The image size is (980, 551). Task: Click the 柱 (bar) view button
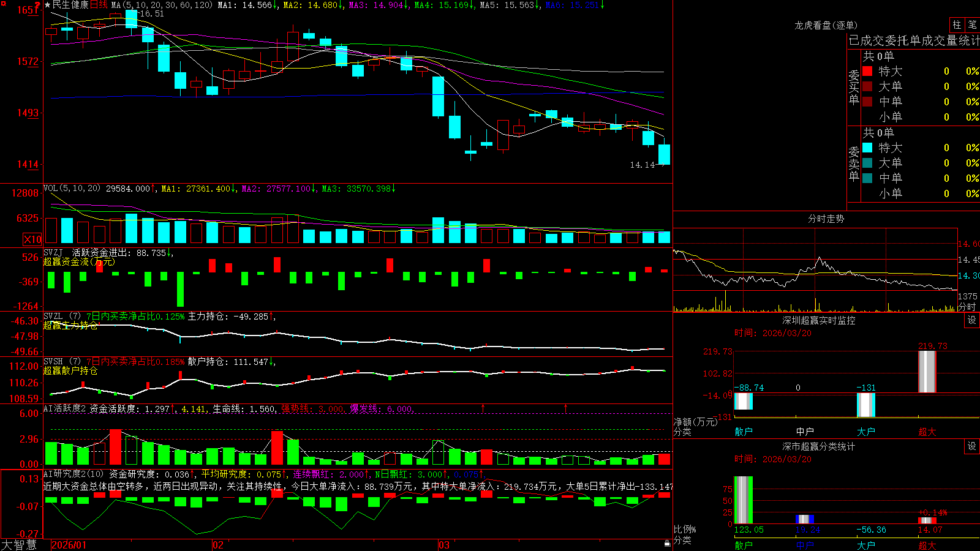[957, 24]
